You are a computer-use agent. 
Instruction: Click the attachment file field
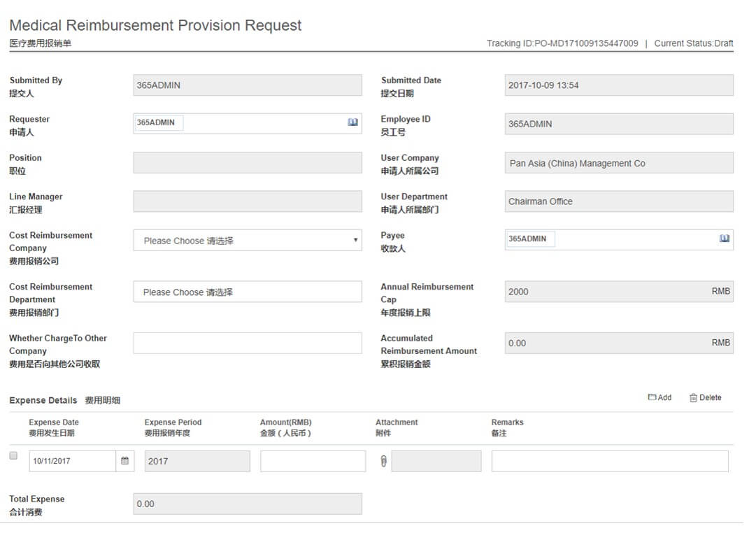point(436,461)
